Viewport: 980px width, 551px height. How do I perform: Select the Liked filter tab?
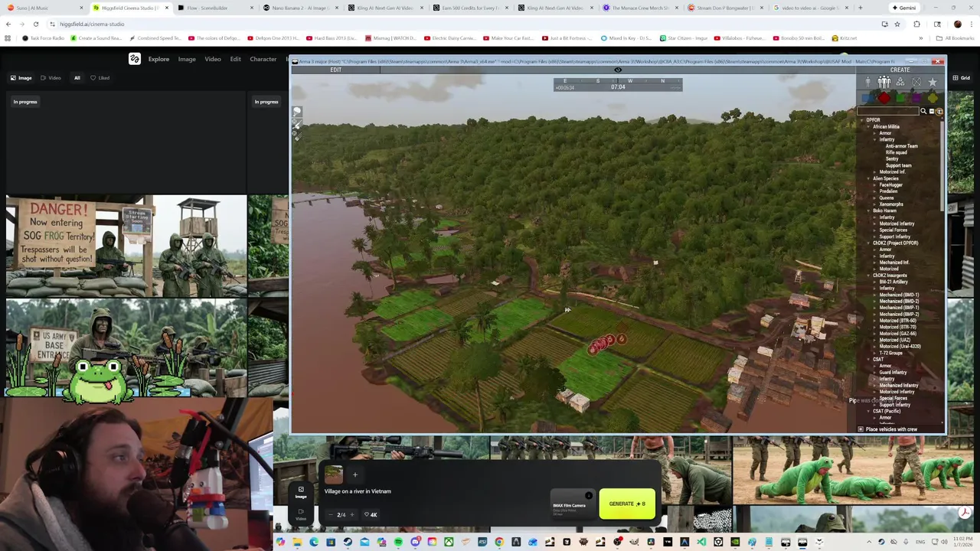coord(100,78)
